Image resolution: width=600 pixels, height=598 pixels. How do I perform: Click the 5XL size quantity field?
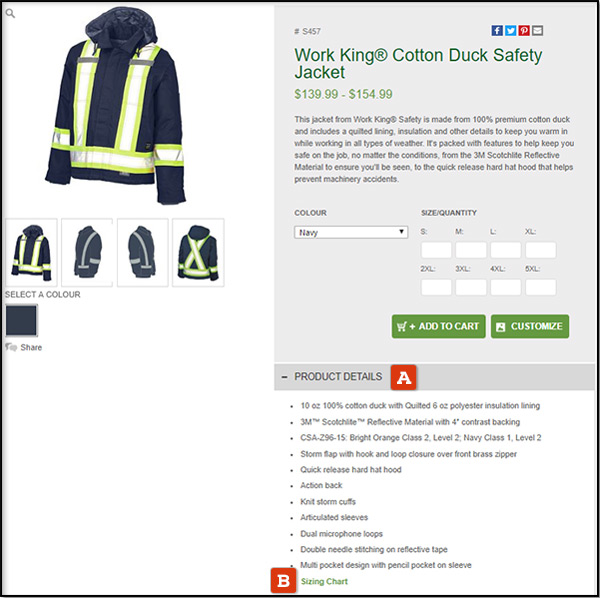click(541, 287)
